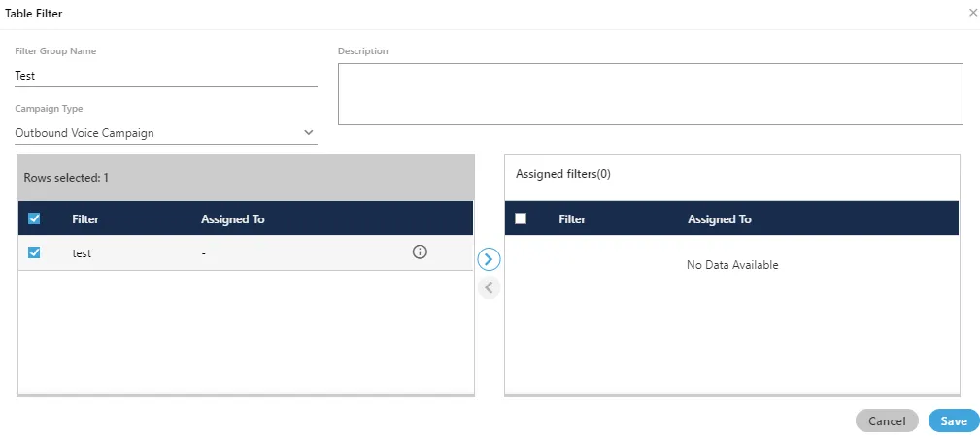The image size is (980, 437).
Task: Click the info icon in test row
Action: pyautogui.click(x=420, y=252)
